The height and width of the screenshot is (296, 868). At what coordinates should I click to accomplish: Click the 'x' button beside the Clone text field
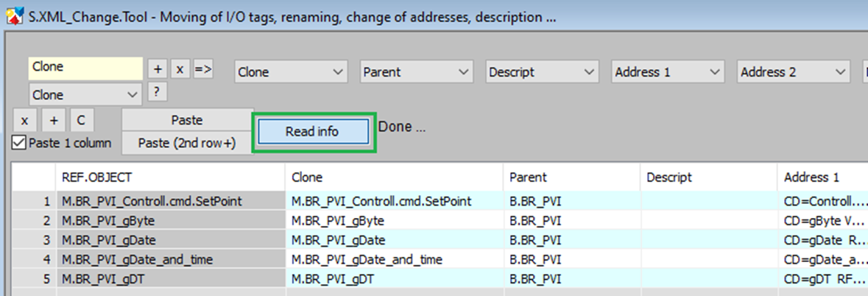179,68
